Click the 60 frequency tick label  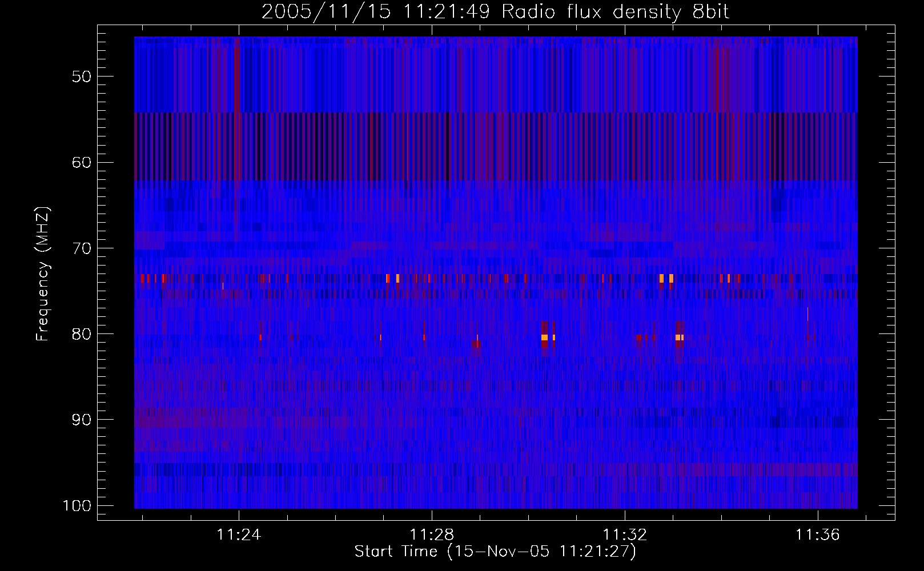pos(82,162)
